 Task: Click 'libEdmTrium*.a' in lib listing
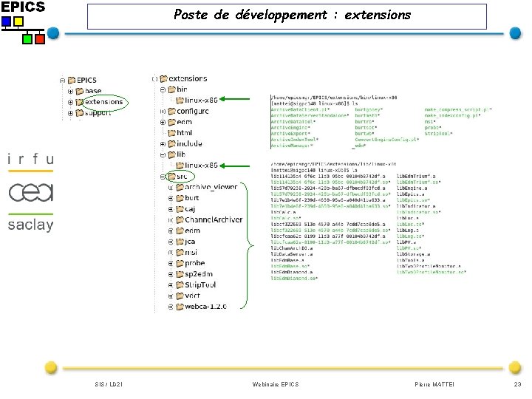pos(416,177)
